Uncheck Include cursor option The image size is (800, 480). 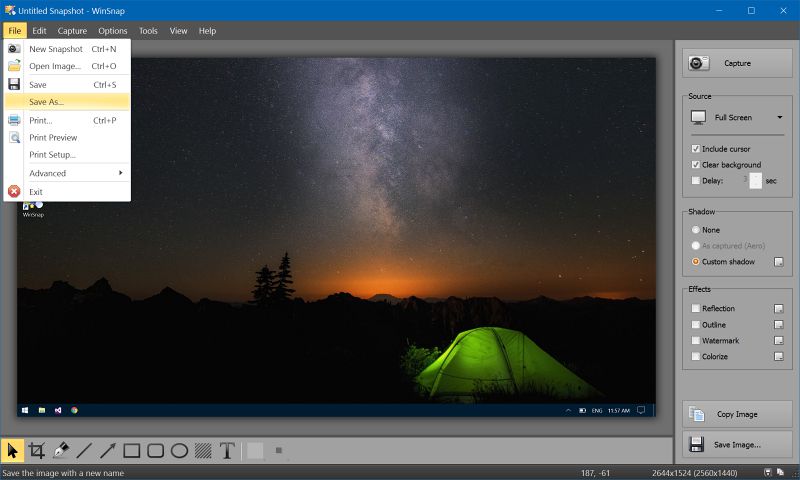tap(696, 149)
